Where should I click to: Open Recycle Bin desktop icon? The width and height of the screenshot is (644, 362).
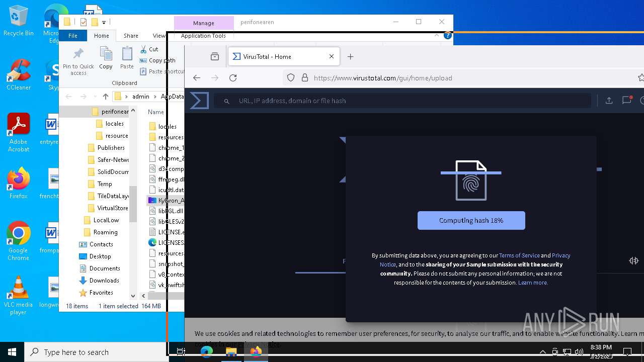click(18, 21)
